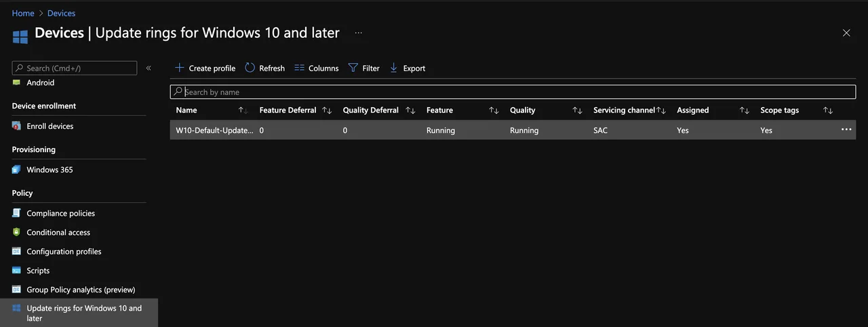Focus the sidebar Search (Cmd+/) field
Image resolution: width=868 pixels, height=327 pixels.
(x=75, y=68)
